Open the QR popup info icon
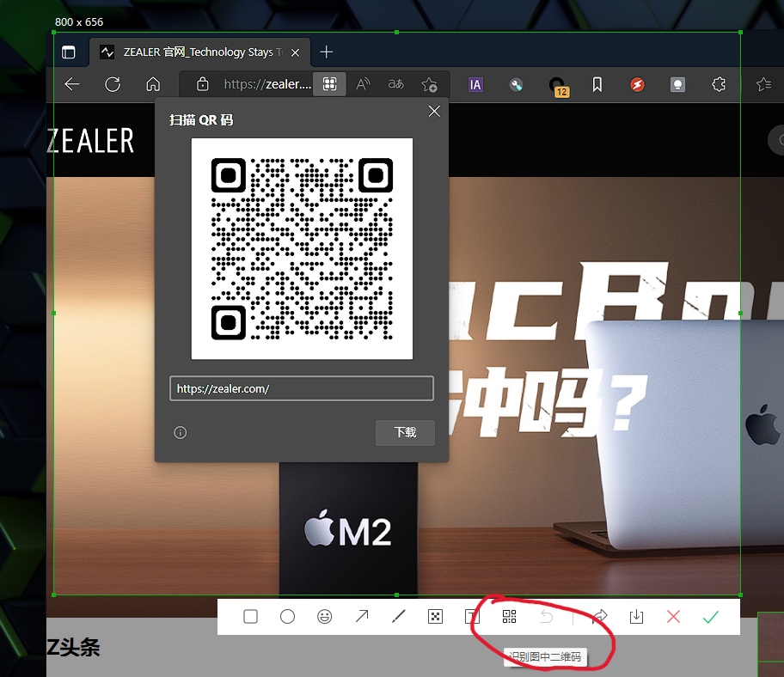 tap(180, 433)
